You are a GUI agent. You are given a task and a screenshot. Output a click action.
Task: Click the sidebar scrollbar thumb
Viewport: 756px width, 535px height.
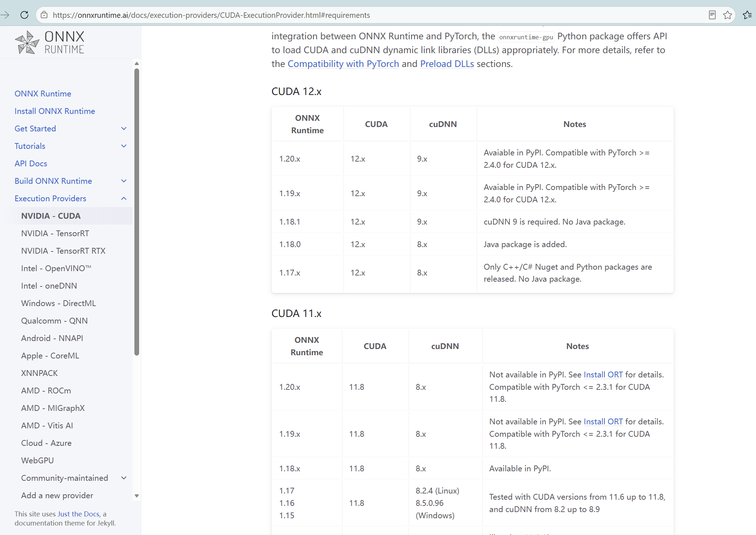coord(137,212)
